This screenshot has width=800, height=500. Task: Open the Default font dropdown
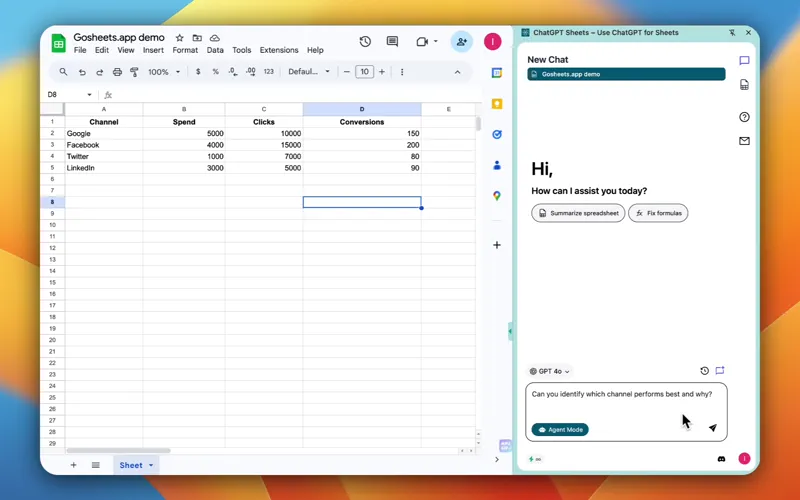(309, 72)
